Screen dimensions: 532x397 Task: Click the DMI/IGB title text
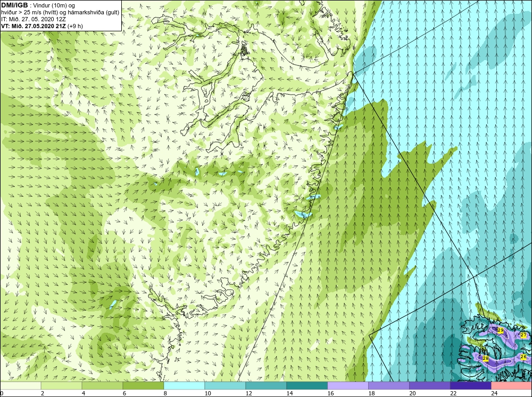pyautogui.click(x=14, y=5)
